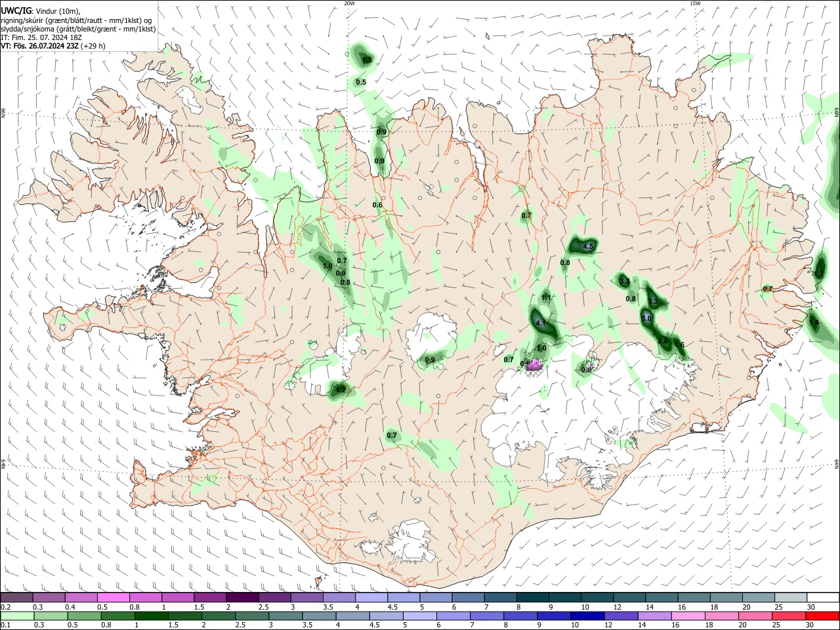Click the 4.5 precipitation value on the map
The width and height of the screenshot is (840, 630).
pyautogui.click(x=588, y=247)
